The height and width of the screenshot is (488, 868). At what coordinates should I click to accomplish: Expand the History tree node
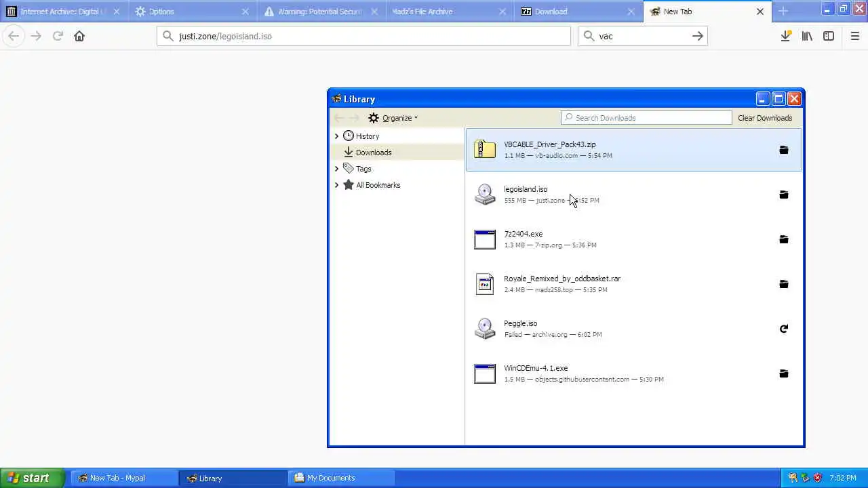click(x=336, y=136)
